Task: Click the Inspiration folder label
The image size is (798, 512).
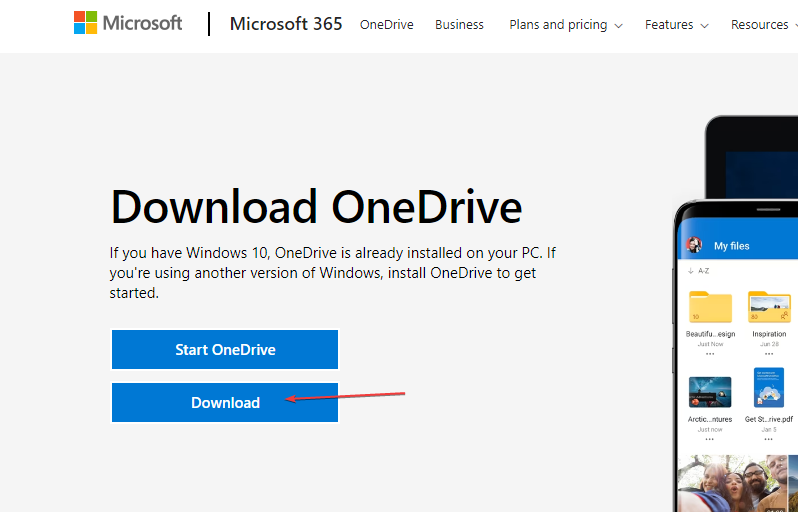Action: [769, 334]
